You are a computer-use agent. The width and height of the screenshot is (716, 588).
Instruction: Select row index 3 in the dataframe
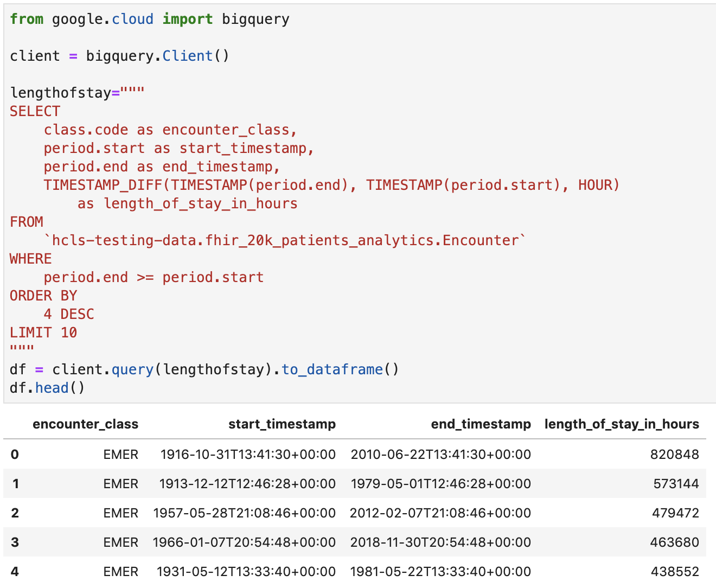coord(15,542)
